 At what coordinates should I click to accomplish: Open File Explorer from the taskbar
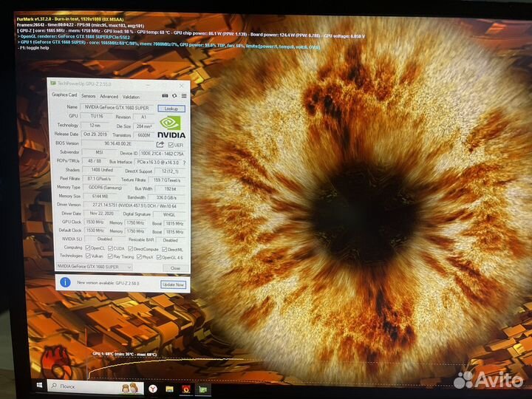169,387
